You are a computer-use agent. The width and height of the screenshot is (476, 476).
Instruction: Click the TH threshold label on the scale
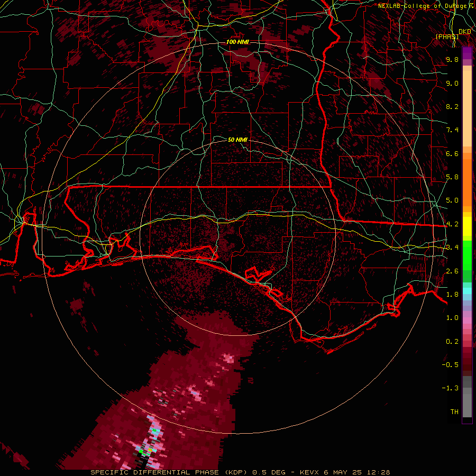tap(454, 412)
